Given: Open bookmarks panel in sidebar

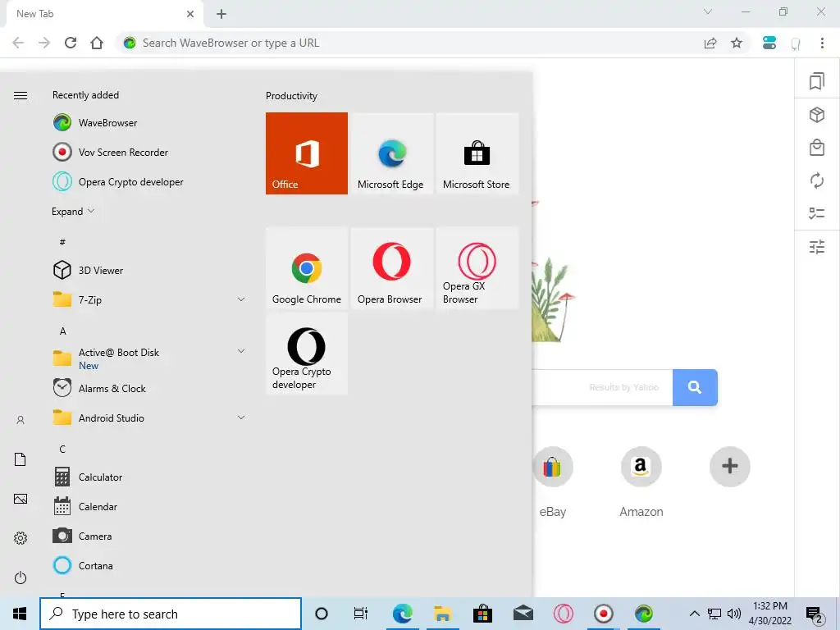Looking at the screenshot, I should pos(817,81).
